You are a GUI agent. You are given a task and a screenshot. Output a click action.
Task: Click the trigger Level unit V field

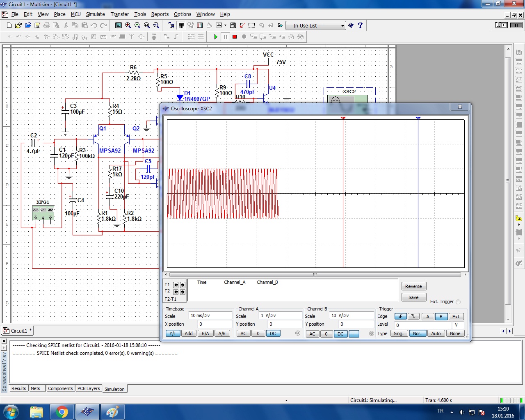457,325
